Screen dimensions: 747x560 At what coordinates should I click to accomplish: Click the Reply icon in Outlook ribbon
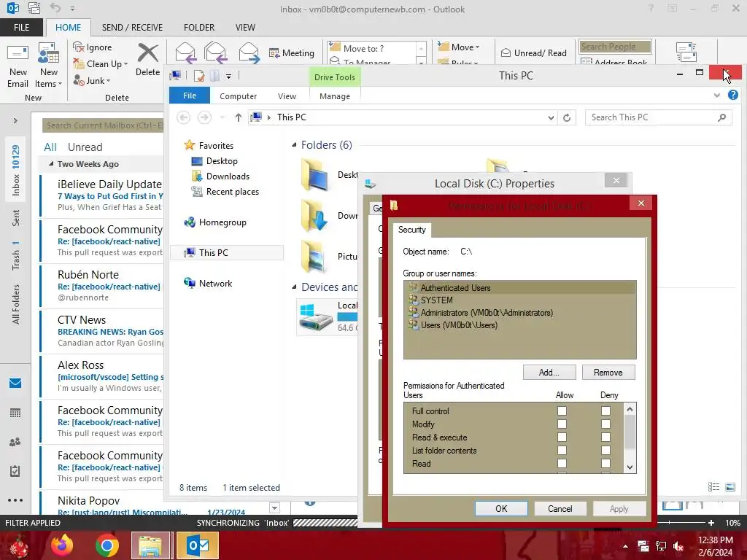185,52
